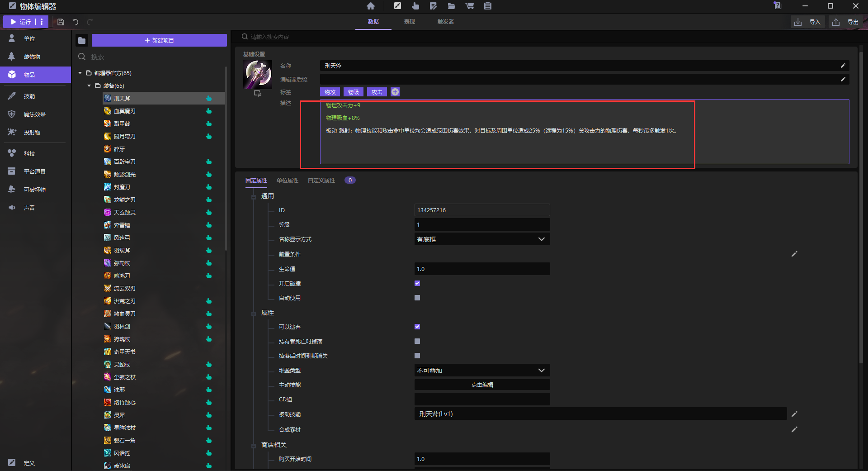Toggle the 持有者死亡时掉落 checkbox

(x=417, y=341)
